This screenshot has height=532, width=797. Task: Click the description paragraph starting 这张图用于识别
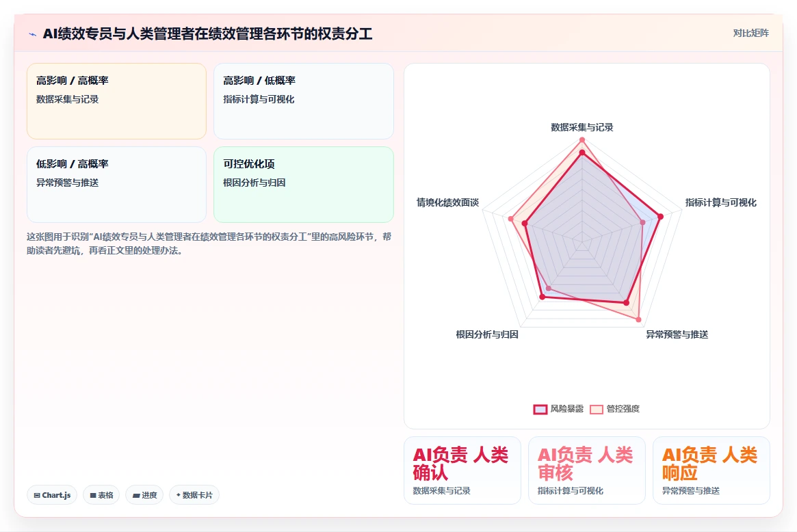point(209,243)
